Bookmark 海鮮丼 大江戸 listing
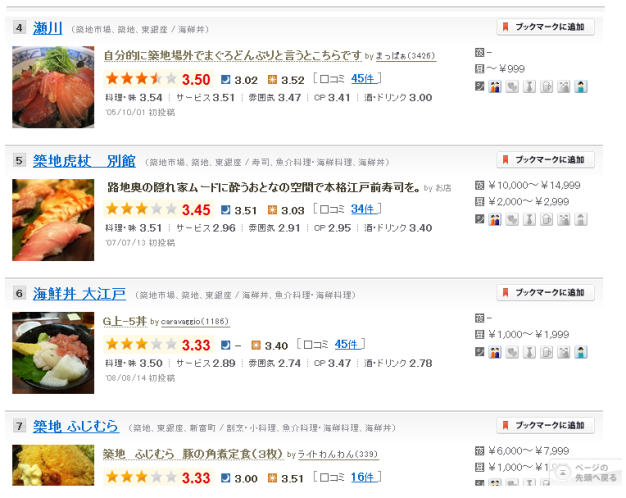This screenshot has width=626, height=498. 545,292
